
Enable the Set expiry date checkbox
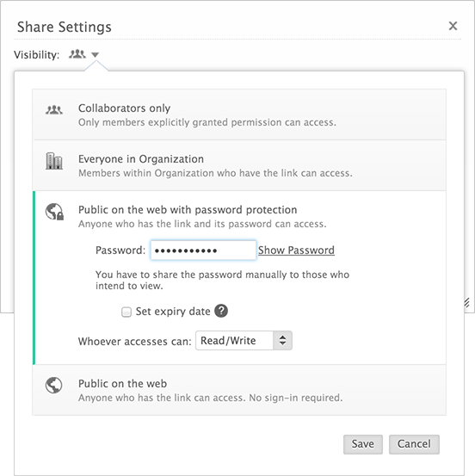coord(126,312)
